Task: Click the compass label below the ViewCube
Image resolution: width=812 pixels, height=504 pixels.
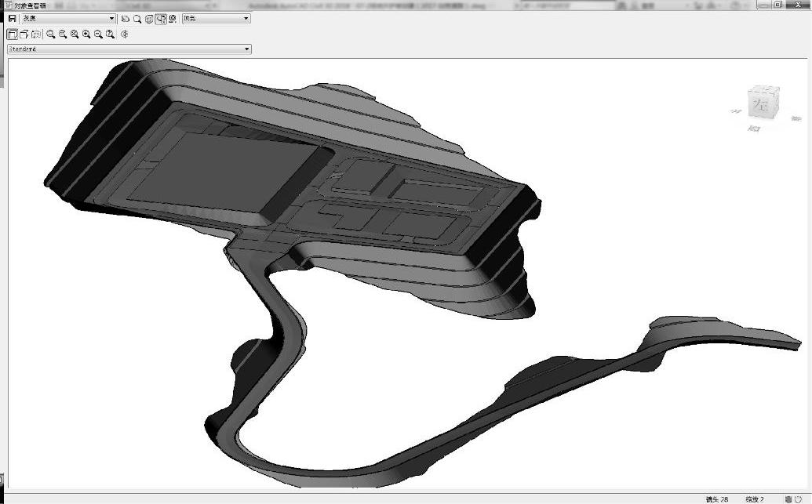Action: click(x=754, y=129)
